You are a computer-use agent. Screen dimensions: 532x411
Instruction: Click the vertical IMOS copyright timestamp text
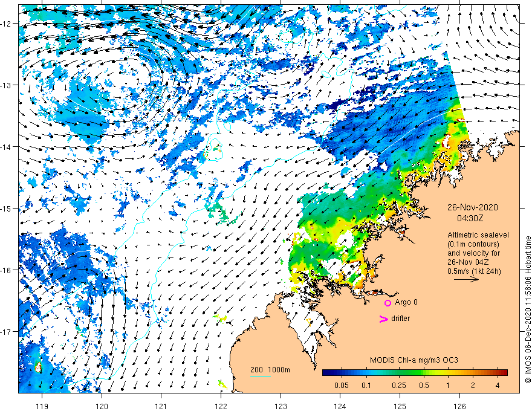point(528,310)
